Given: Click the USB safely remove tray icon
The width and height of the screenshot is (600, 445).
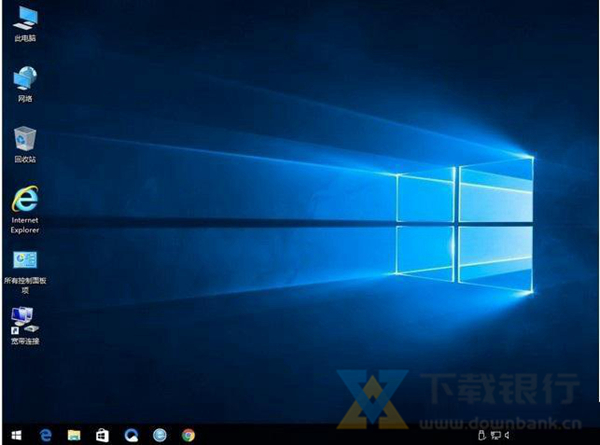Looking at the screenshot, I should (482, 435).
